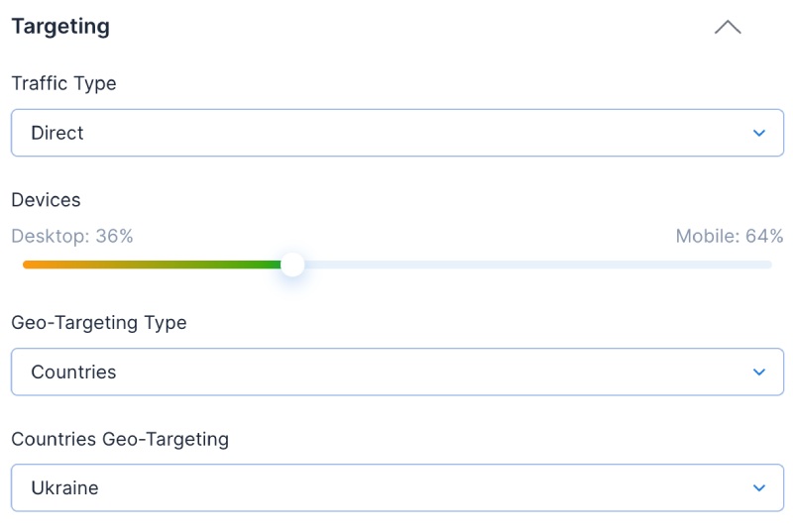Click the Geo-Targeting Type label
Screen dimensions: 793x532
(99, 323)
